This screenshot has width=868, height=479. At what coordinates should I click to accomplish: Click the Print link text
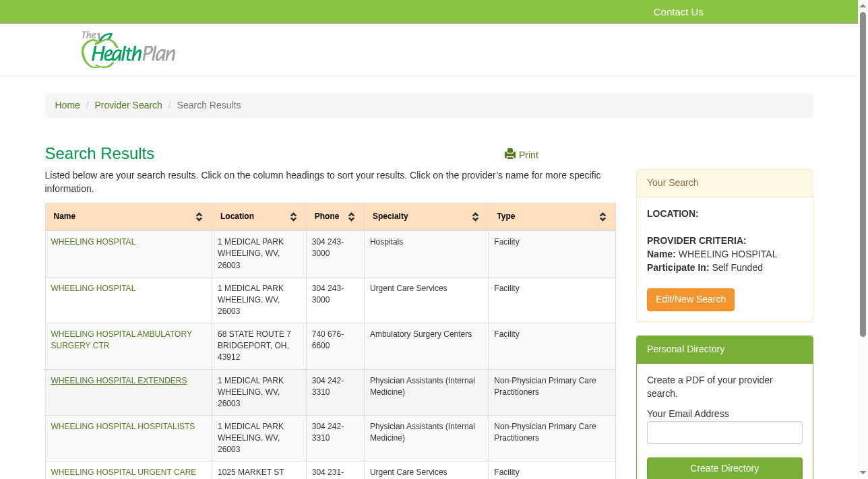pyautogui.click(x=528, y=155)
